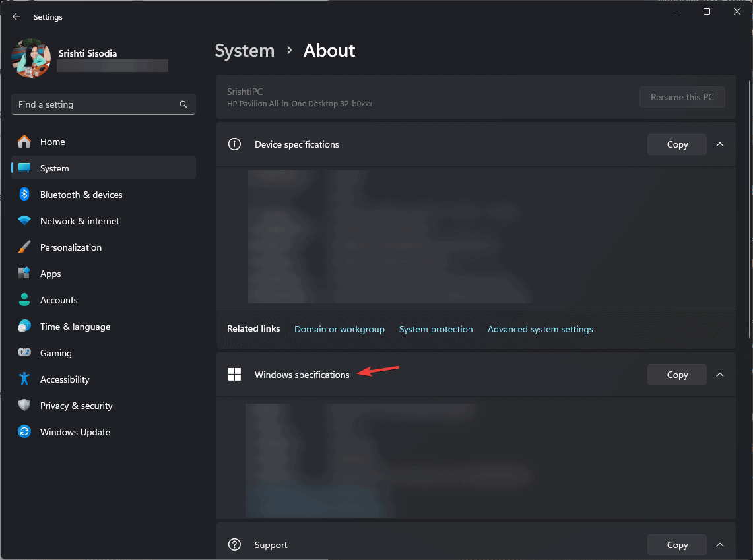Copy the Device specifications

coord(677,144)
